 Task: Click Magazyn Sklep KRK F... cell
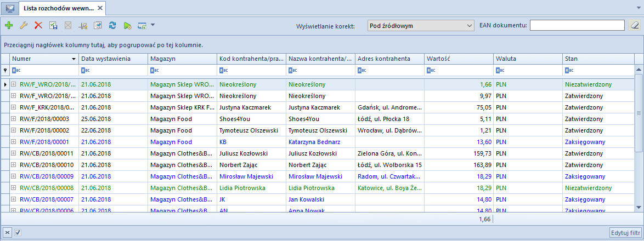[182, 107]
